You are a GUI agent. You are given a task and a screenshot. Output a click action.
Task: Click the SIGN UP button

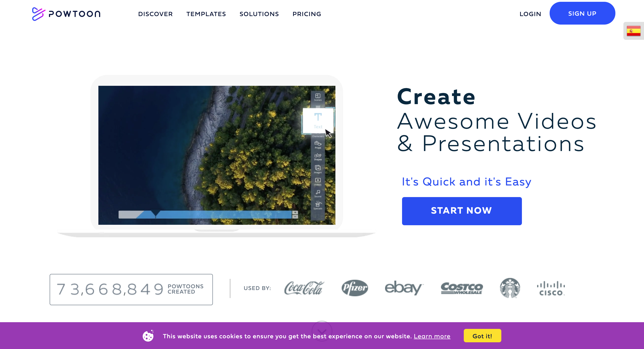tap(582, 13)
